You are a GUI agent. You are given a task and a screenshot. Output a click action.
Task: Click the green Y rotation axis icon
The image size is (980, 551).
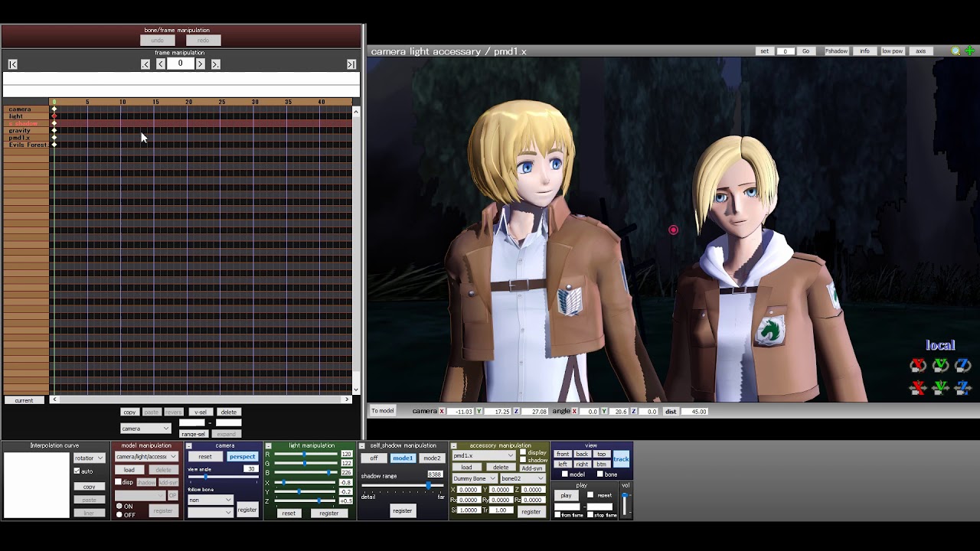(940, 366)
